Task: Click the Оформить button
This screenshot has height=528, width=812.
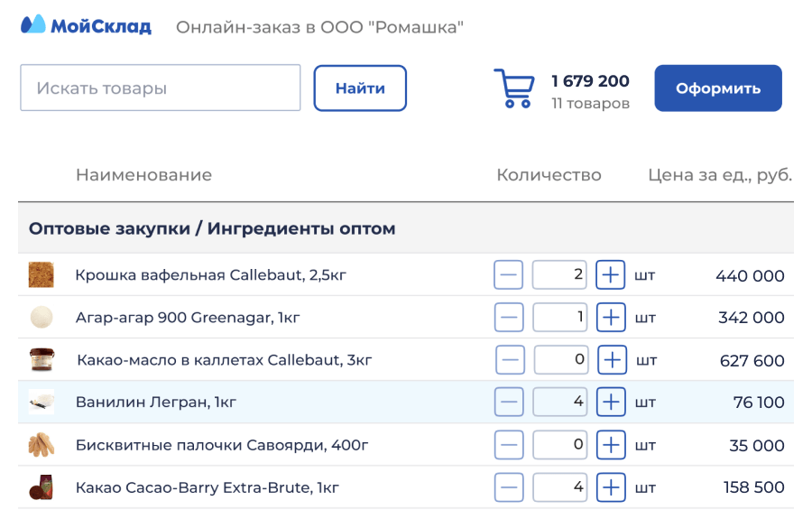Action: coord(718,88)
